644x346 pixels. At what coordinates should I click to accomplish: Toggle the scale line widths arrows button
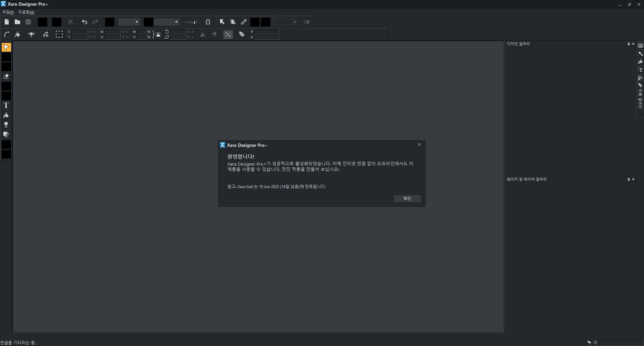point(228,35)
